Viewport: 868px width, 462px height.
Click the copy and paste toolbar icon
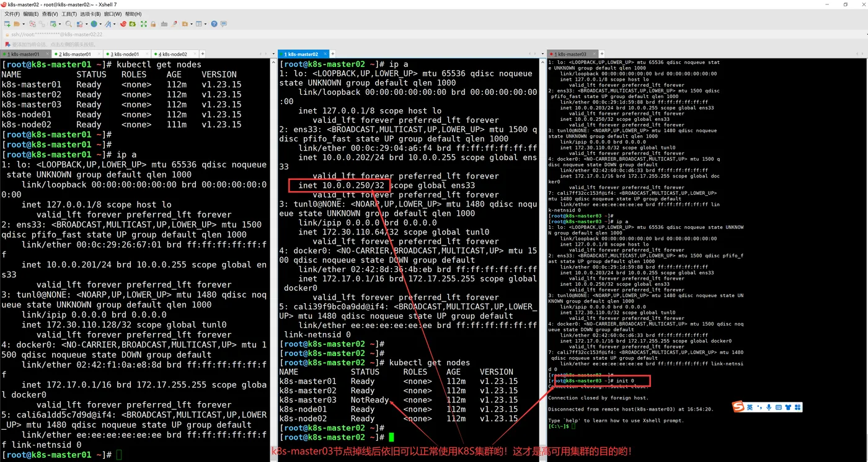(x=79, y=24)
